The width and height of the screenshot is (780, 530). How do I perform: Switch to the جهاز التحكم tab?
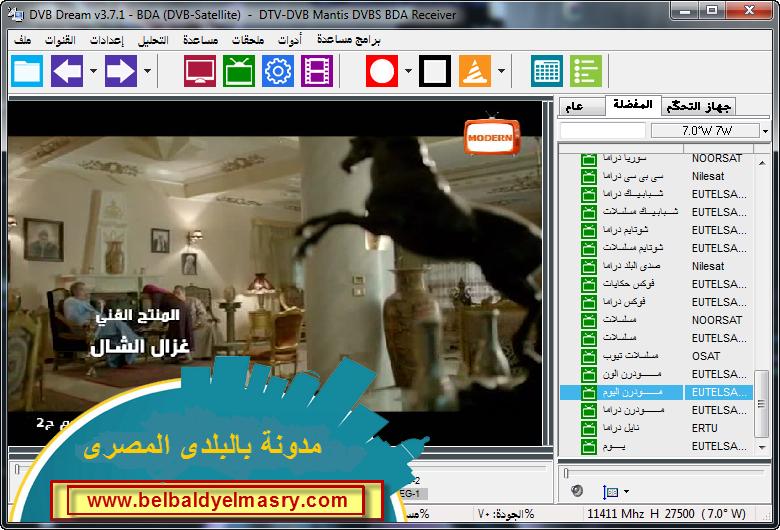[698, 106]
